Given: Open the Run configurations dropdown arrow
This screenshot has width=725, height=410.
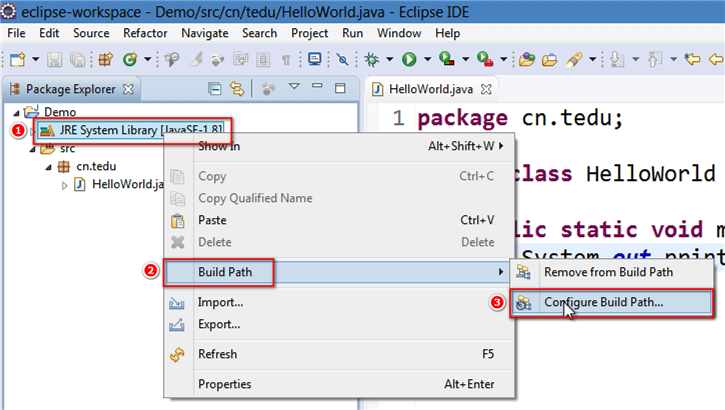Looking at the screenshot, I should click(x=427, y=59).
